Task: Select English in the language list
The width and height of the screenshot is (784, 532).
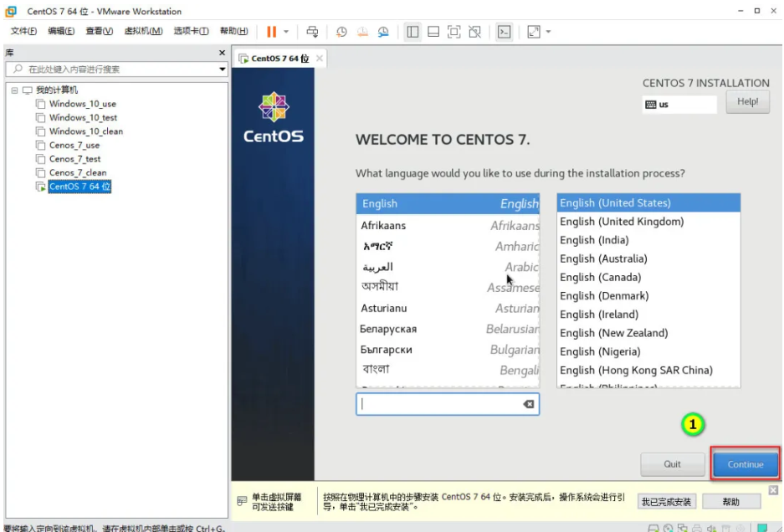Action: [448, 204]
